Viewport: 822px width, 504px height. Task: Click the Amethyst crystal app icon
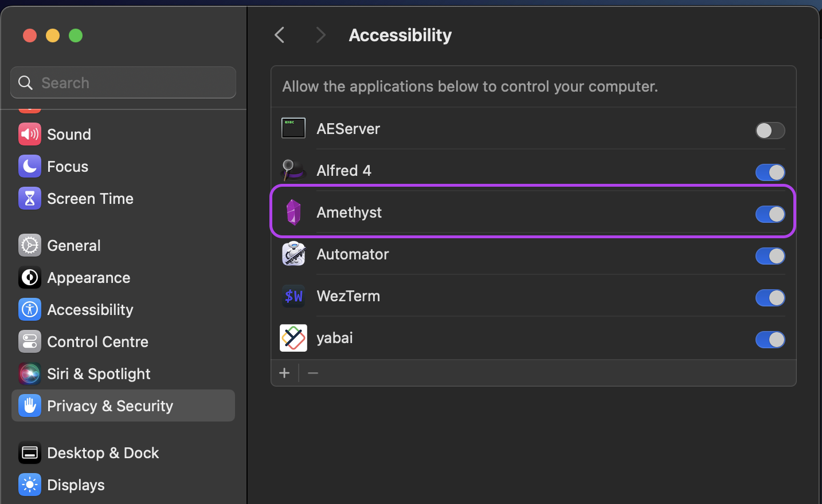pyautogui.click(x=293, y=212)
